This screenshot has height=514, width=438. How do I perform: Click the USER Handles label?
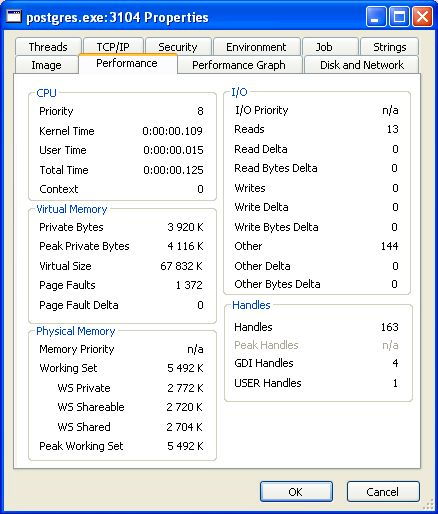point(268,383)
